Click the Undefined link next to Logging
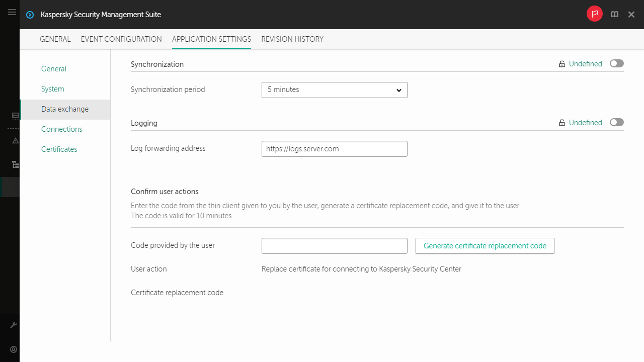644x362 pixels. coord(585,122)
